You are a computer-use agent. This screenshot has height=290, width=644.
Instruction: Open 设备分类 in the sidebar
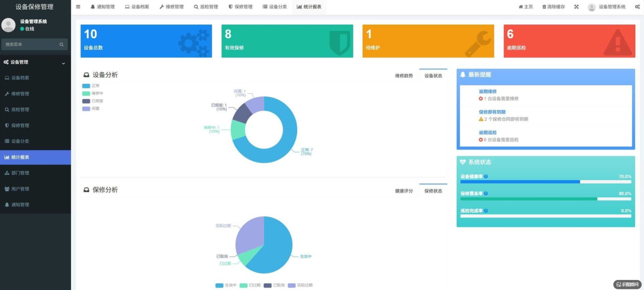click(x=35, y=141)
